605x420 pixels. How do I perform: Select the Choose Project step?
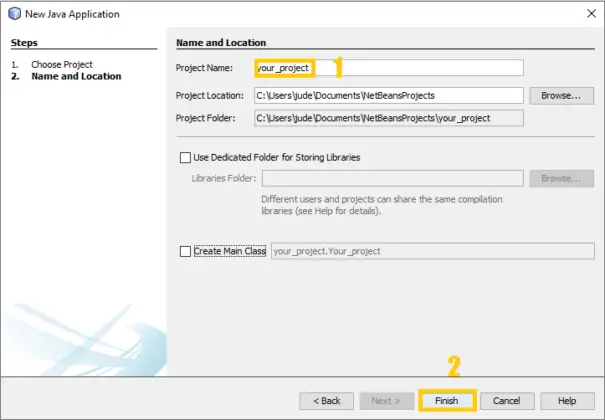click(x=61, y=65)
